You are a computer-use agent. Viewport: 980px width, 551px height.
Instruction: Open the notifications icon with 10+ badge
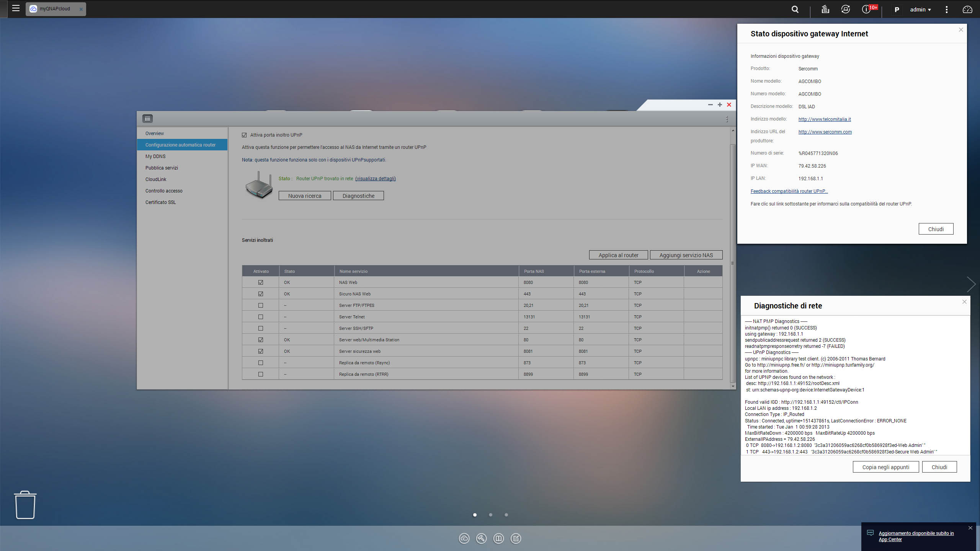[x=866, y=10]
